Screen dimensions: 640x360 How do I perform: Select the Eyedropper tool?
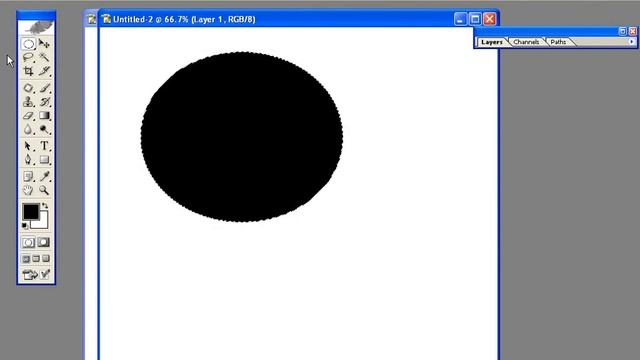[x=44, y=176]
